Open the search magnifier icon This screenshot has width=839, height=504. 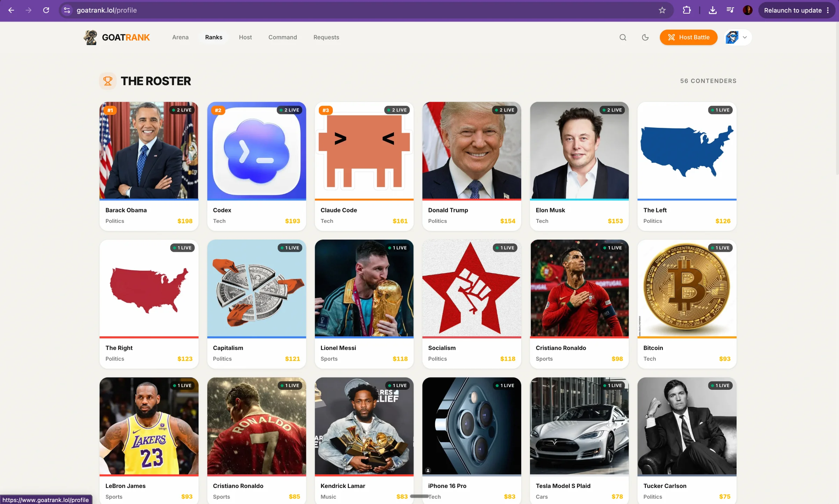(x=623, y=37)
